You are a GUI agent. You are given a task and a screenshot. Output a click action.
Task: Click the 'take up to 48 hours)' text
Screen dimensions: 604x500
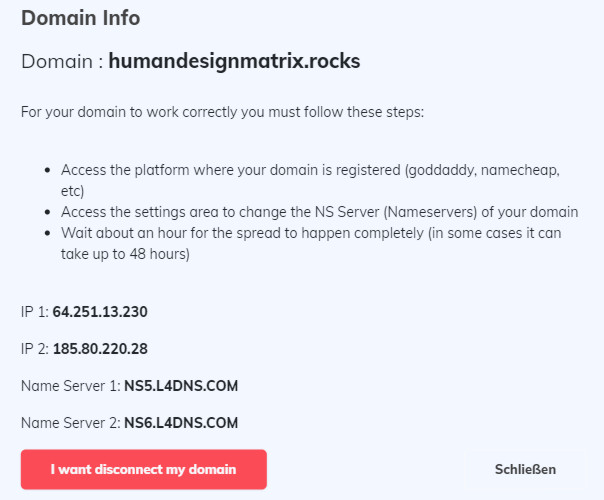click(x=124, y=255)
